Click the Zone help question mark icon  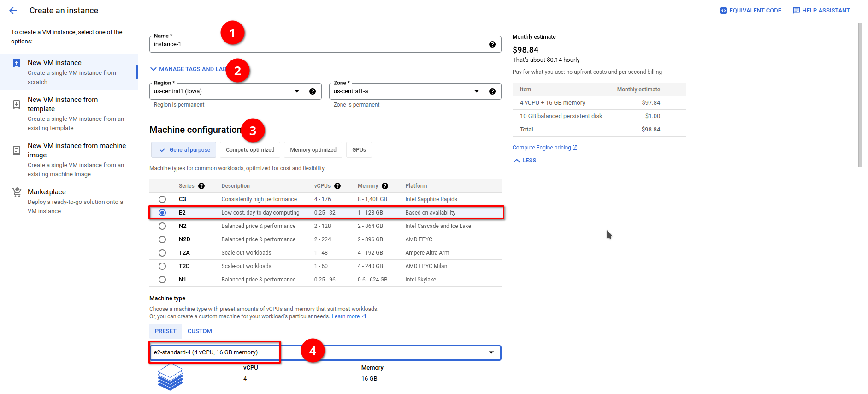pos(492,91)
